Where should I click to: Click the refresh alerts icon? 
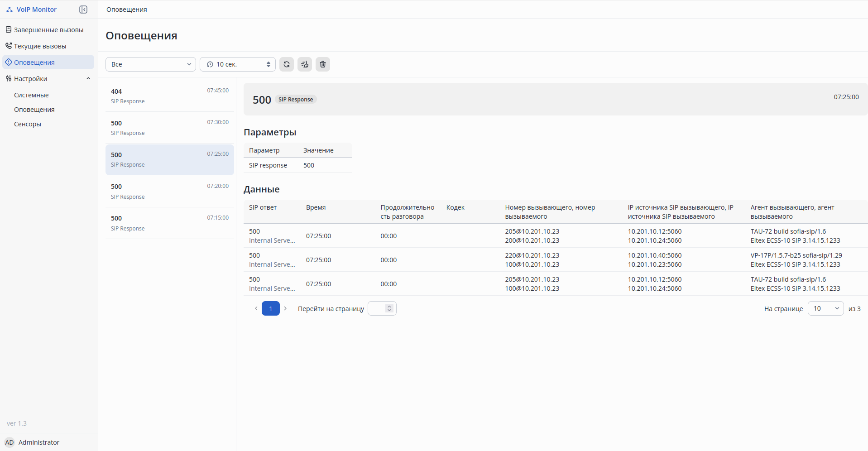click(287, 64)
